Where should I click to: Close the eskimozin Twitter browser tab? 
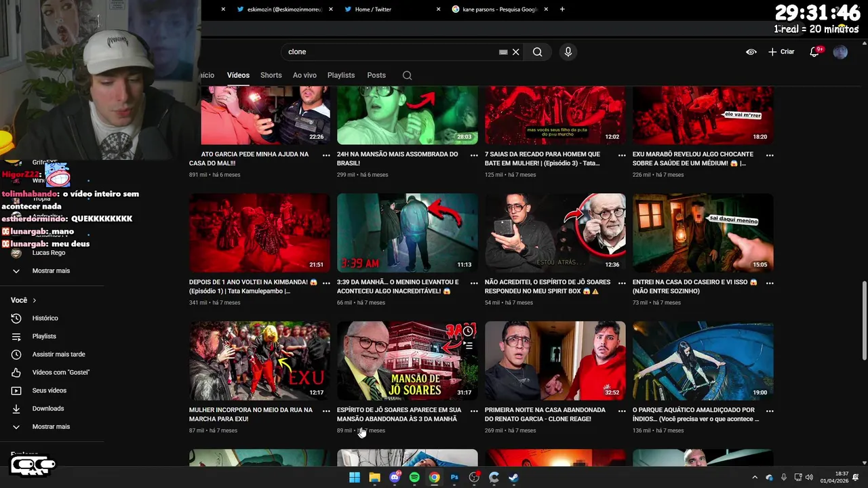(x=330, y=9)
